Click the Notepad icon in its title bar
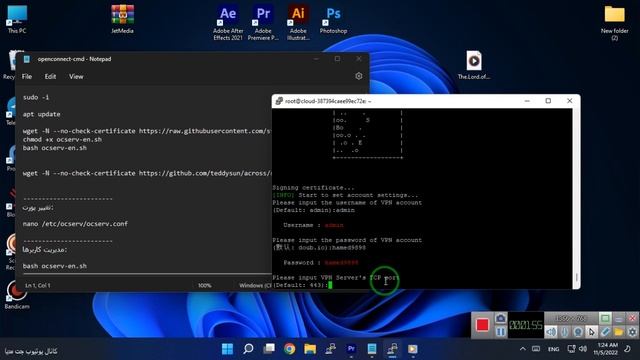The width and height of the screenshot is (640, 360). [x=27, y=59]
